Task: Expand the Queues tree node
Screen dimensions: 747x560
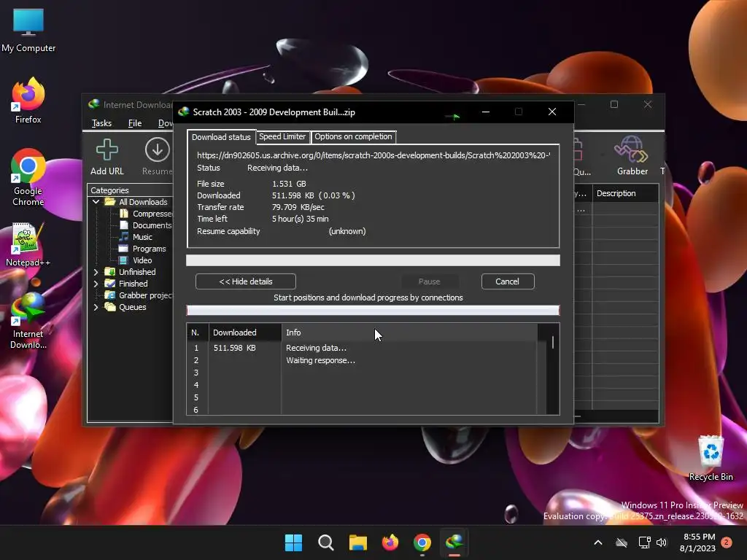Action: pyautogui.click(x=96, y=307)
